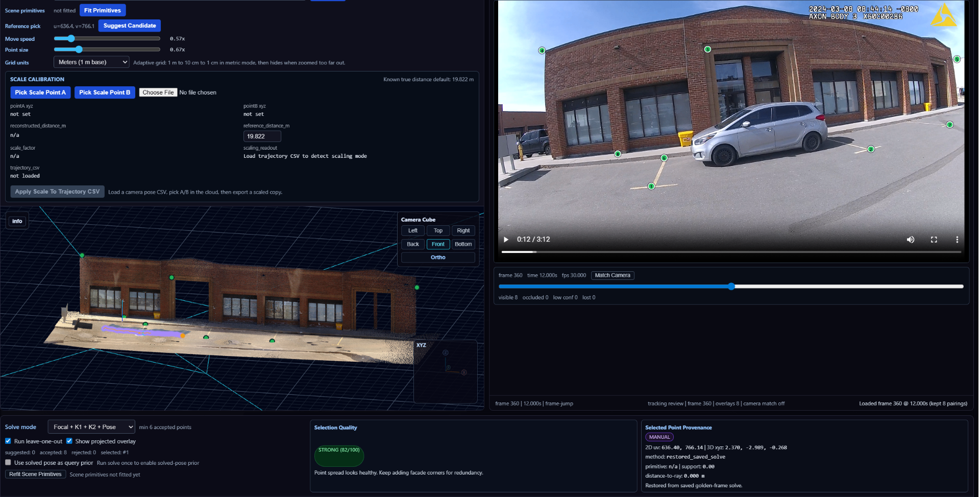Click Refit Scene Primitives
Screen dimensions: 980x497
(x=35, y=474)
